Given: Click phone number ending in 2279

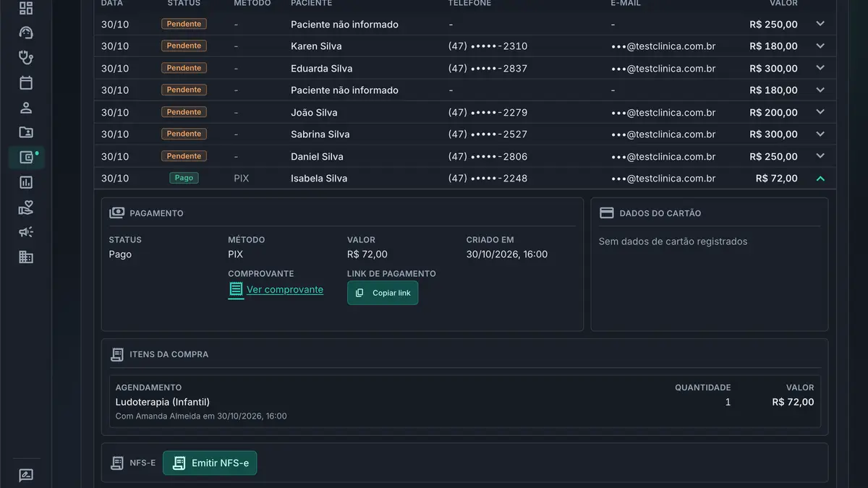Looking at the screenshot, I should (x=488, y=113).
